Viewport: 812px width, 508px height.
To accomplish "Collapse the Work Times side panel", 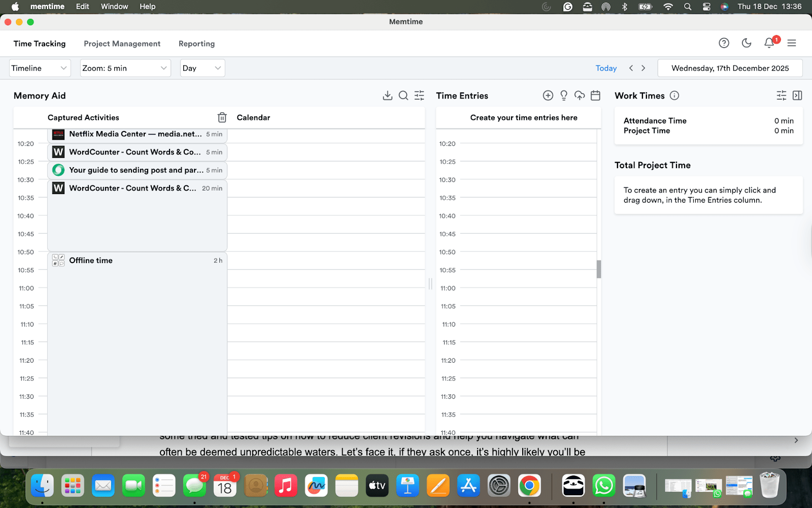I will [x=797, y=96].
